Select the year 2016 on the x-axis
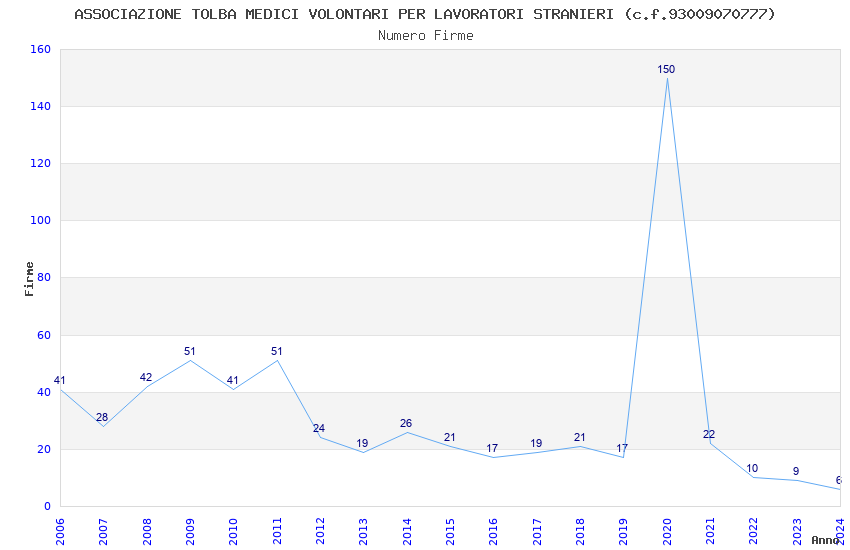Screen dimensions: 850x550 pyautogui.click(x=494, y=532)
